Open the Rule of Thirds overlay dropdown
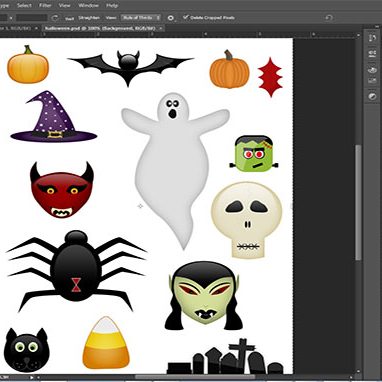The height and width of the screenshot is (382, 382). point(141,18)
